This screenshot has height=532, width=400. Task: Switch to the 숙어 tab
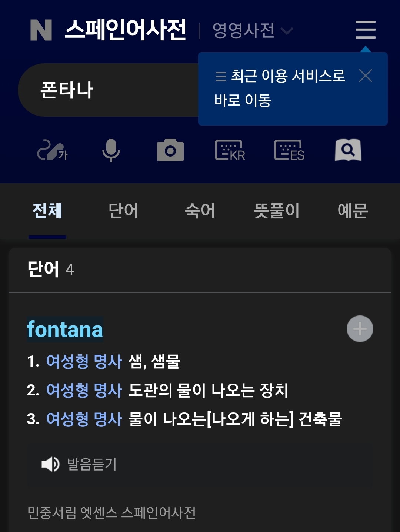click(200, 211)
